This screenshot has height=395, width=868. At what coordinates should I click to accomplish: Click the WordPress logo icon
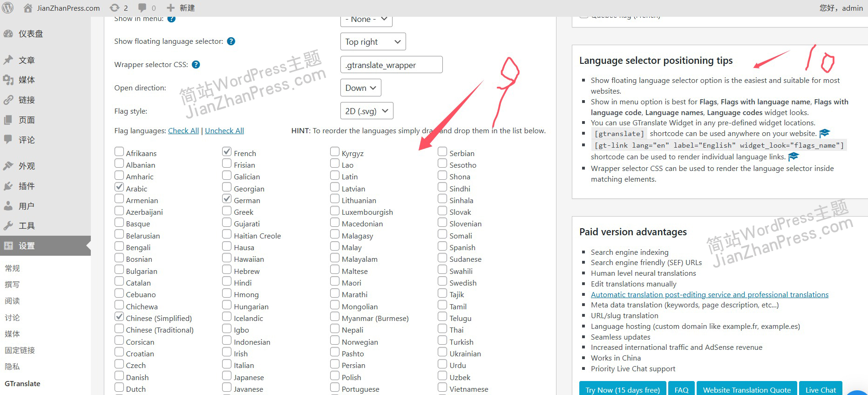coord(7,8)
